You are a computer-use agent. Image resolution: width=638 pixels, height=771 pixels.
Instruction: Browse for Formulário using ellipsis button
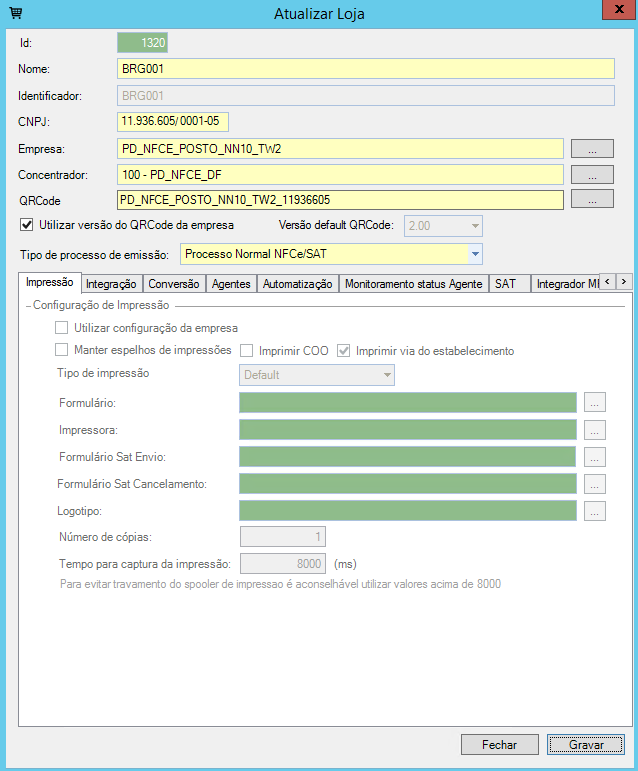click(595, 403)
